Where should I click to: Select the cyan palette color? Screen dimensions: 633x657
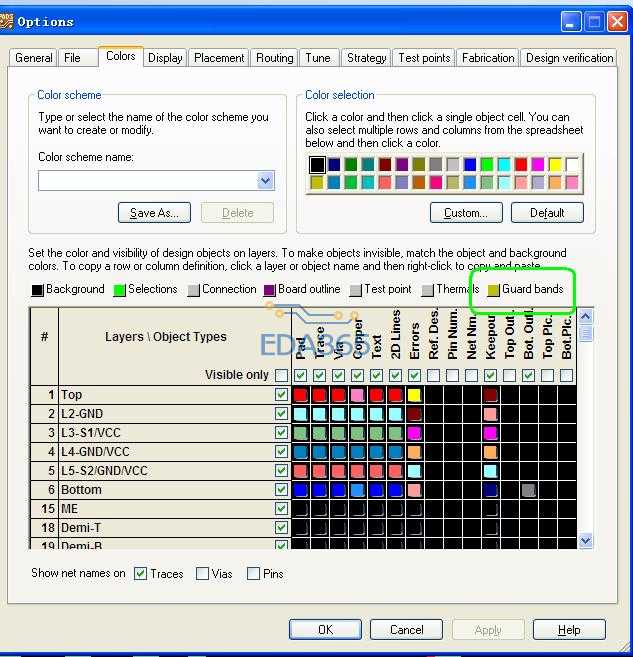tap(504, 165)
